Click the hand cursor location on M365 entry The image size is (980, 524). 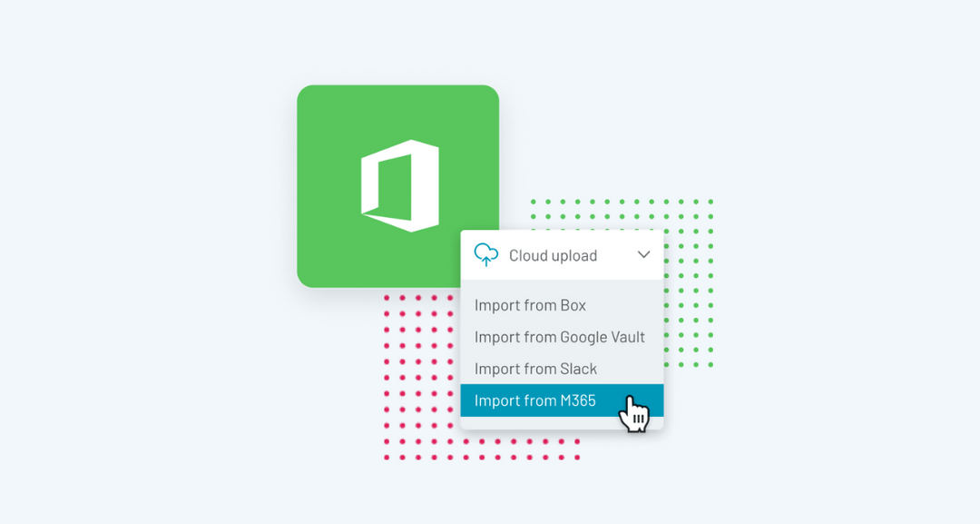[x=632, y=409]
